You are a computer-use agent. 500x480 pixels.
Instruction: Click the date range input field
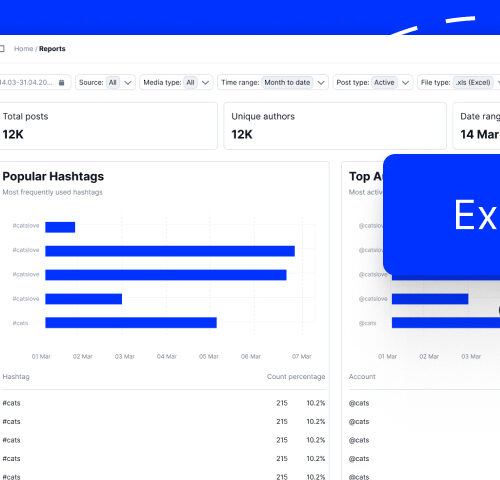pos(35,82)
